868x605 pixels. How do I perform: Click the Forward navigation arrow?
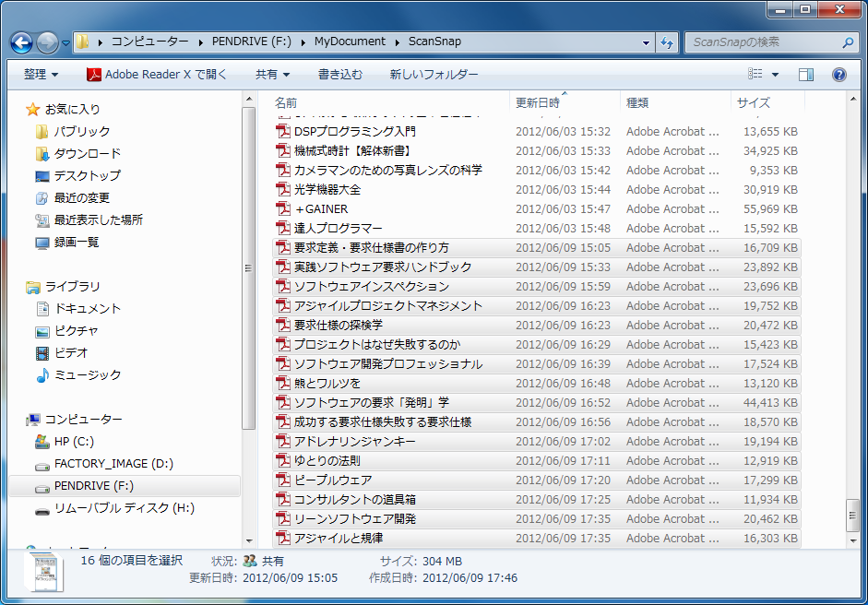pyautogui.click(x=48, y=42)
